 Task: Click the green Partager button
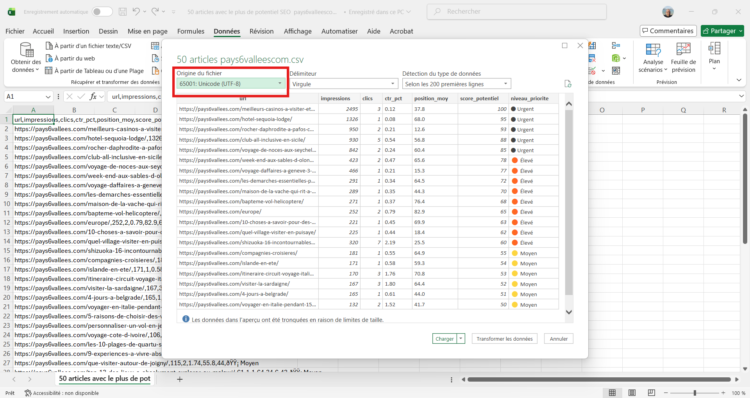pos(722,31)
